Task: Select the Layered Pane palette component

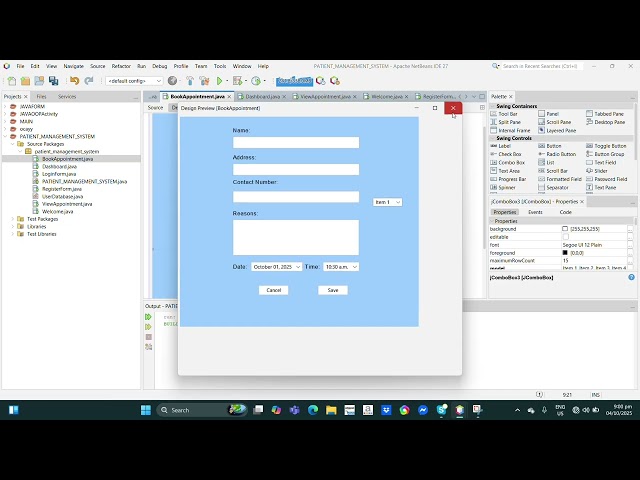Action: pos(557,131)
